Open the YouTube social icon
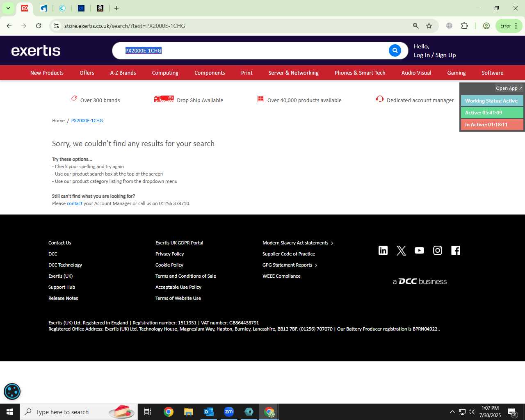 [x=419, y=251]
